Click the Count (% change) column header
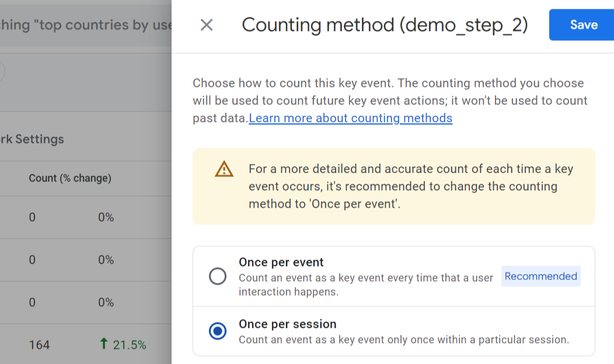This screenshot has width=614, height=364. click(x=70, y=178)
